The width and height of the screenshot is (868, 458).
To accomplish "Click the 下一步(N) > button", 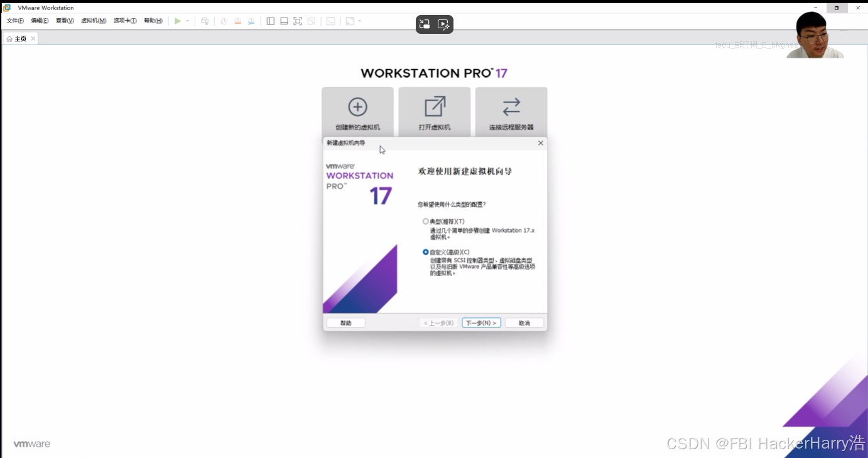I will 481,323.
